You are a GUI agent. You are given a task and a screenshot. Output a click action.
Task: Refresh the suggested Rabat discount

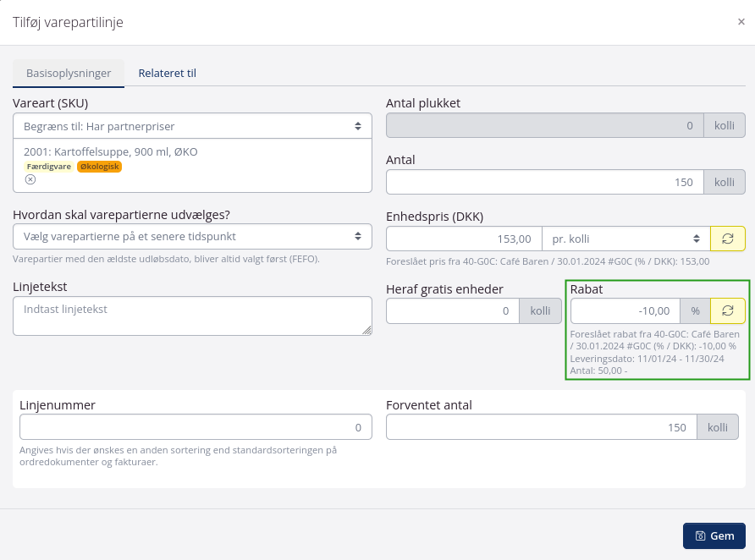[x=727, y=311]
